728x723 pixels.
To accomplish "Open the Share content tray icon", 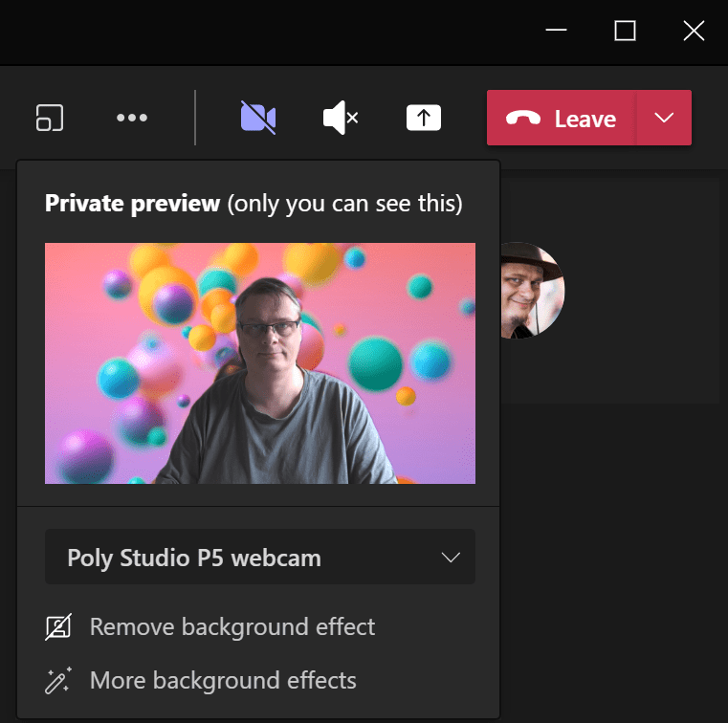I will pos(424,118).
